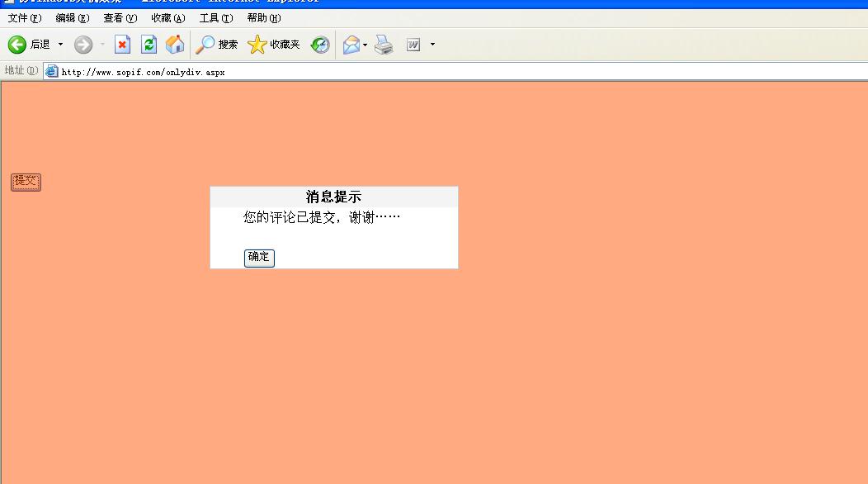
Task: Go to the Home page icon
Action: pyautogui.click(x=175, y=45)
